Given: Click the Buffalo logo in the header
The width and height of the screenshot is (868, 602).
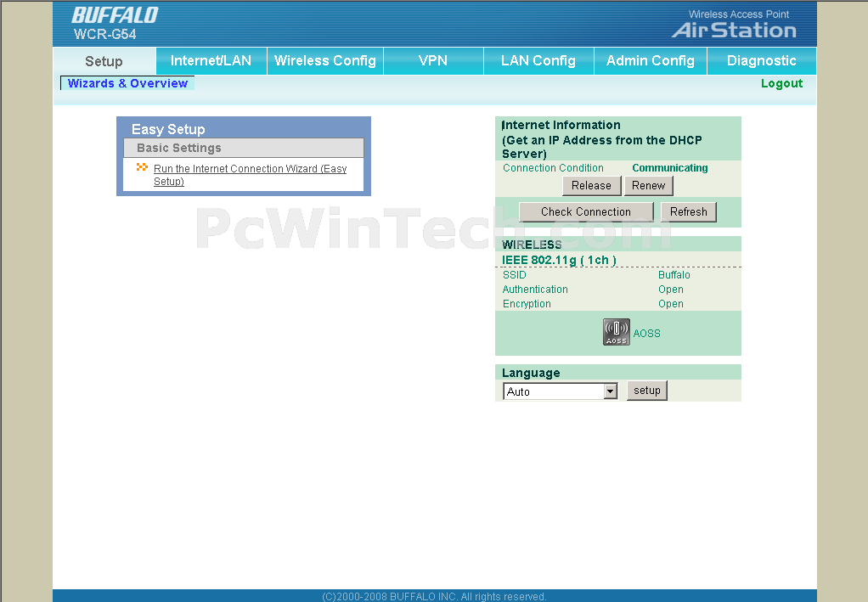Looking at the screenshot, I should coord(115,15).
